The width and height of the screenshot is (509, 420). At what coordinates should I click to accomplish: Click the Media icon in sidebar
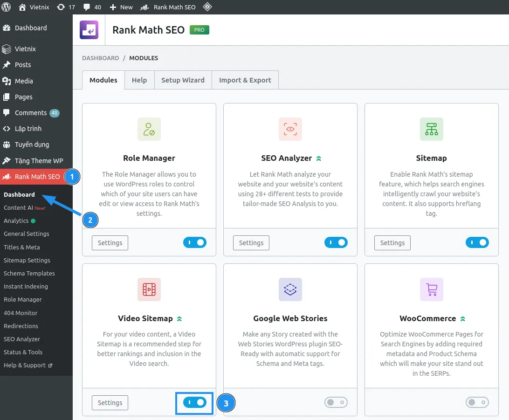pos(7,81)
